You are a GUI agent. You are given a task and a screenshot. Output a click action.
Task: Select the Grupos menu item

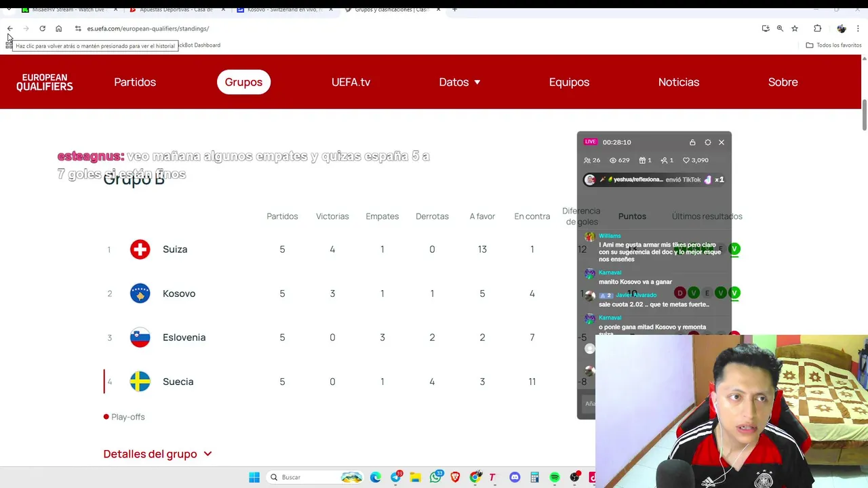point(243,82)
